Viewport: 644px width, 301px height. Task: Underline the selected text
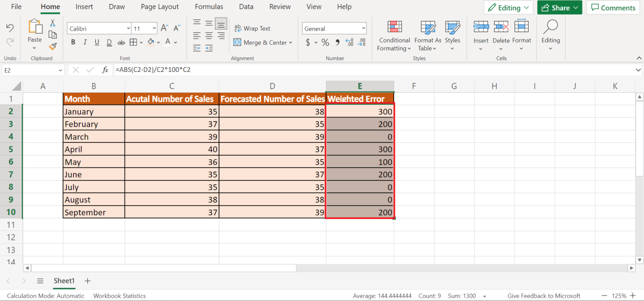pos(96,42)
